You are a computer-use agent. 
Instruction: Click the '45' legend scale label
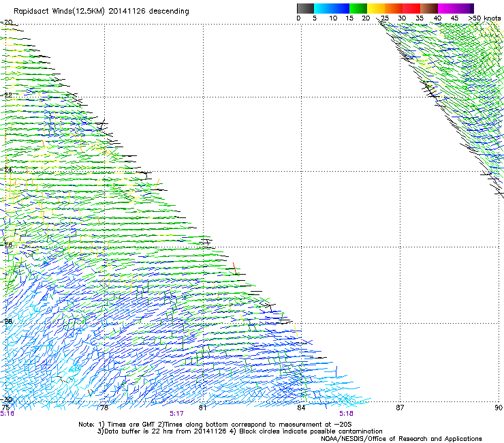coord(454,18)
